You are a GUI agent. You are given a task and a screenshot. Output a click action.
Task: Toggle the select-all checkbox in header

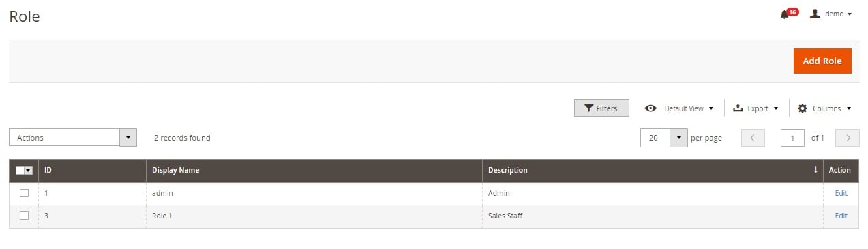[20, 171]
